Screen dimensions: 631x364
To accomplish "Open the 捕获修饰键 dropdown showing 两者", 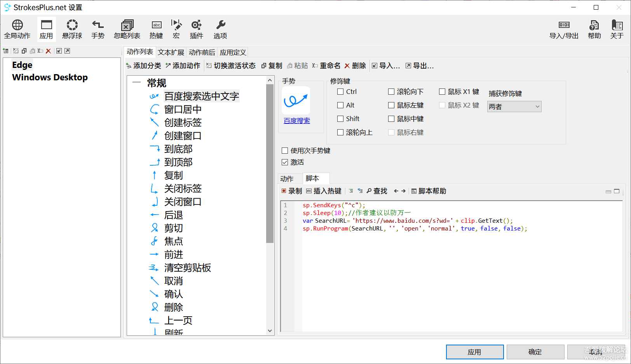I will point(514,106).
